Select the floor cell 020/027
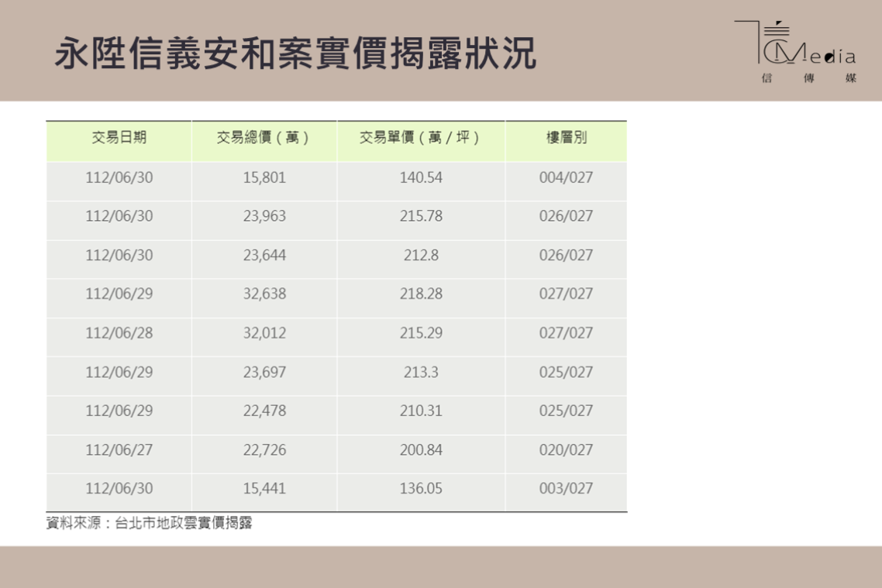This screenshot has width=882, height=588. [566, 449]
